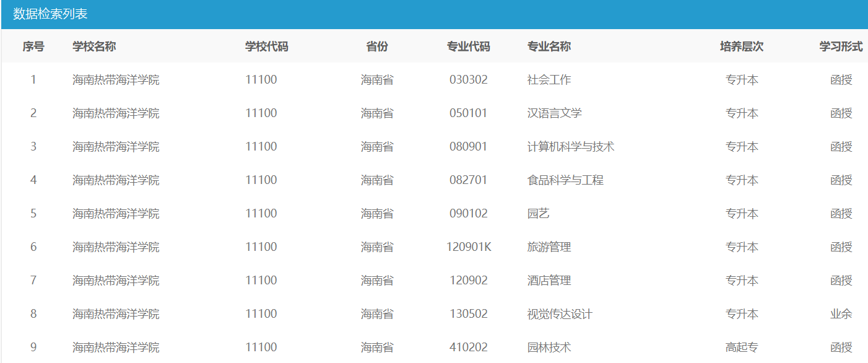Image resolution: width=868 pixels, height=363 pixels.
Task: Click 海南省 in the 汉语言文学 row
Action: (x=377, y=113)
